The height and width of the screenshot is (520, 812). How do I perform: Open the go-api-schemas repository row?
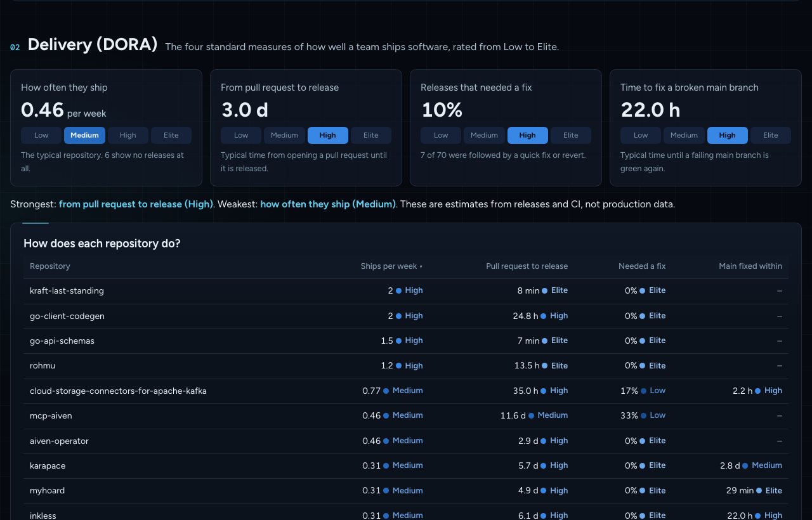point(406,341)
